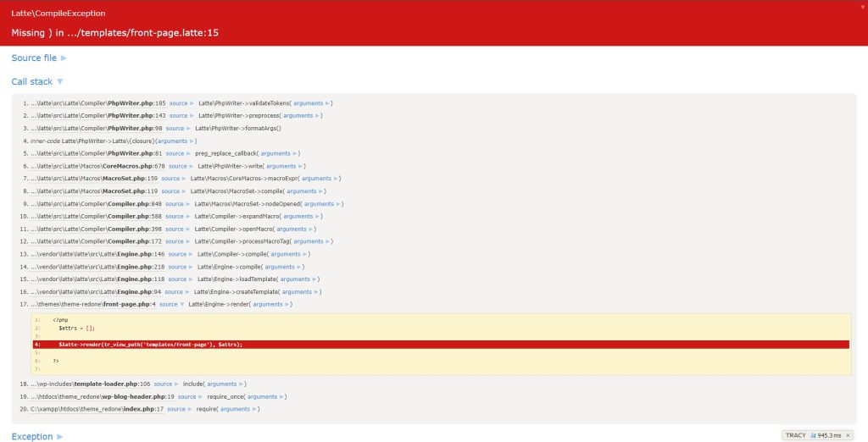The image size is (868, 442).
Task: Expand arguments of require call
Action: (238, 409)
